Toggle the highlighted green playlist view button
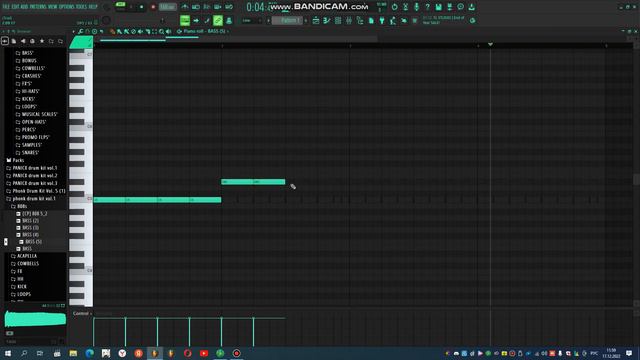 click(x=185, y=20)
